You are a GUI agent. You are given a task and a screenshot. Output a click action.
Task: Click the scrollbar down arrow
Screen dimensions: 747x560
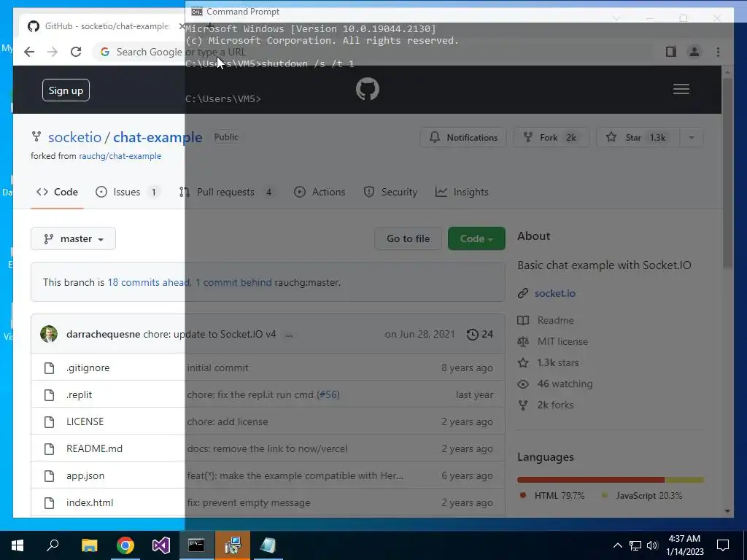click(x=727, y=511)
